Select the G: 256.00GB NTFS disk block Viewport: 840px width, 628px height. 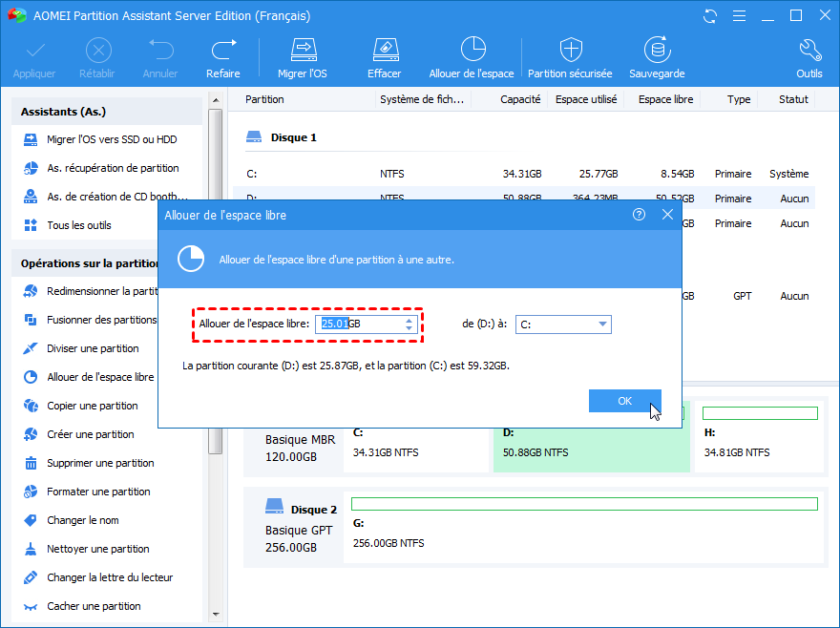click(x=583, y=527)
